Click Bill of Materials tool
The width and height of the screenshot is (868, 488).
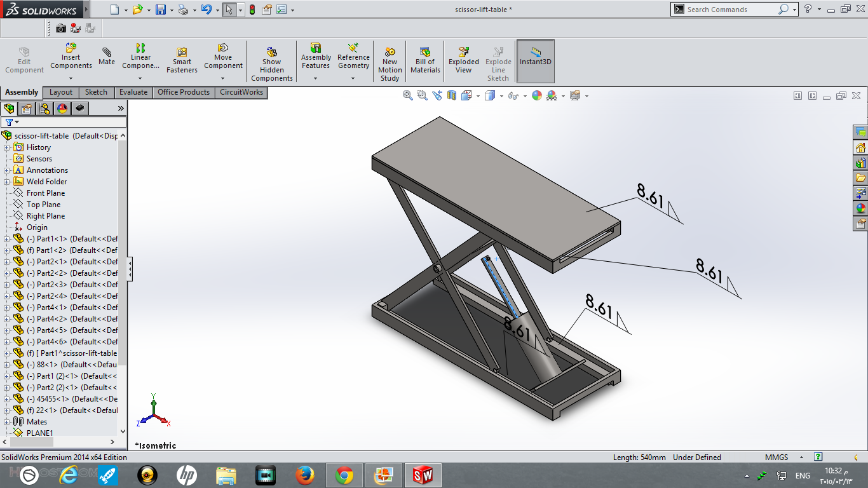coord(425,60)
